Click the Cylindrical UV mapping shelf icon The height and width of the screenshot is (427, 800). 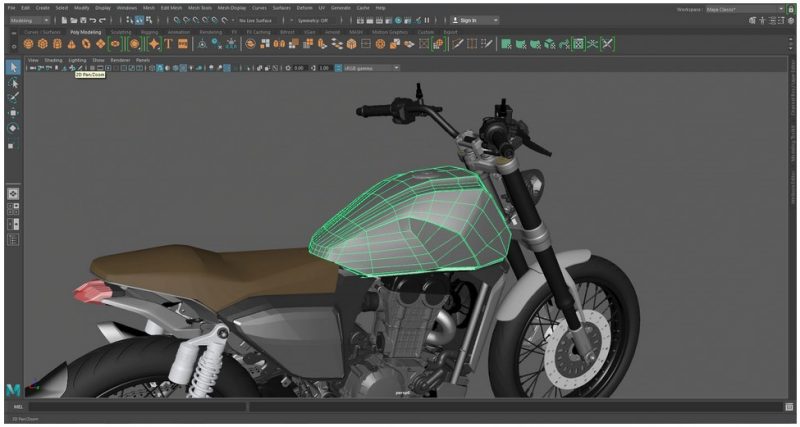(521, 44)
